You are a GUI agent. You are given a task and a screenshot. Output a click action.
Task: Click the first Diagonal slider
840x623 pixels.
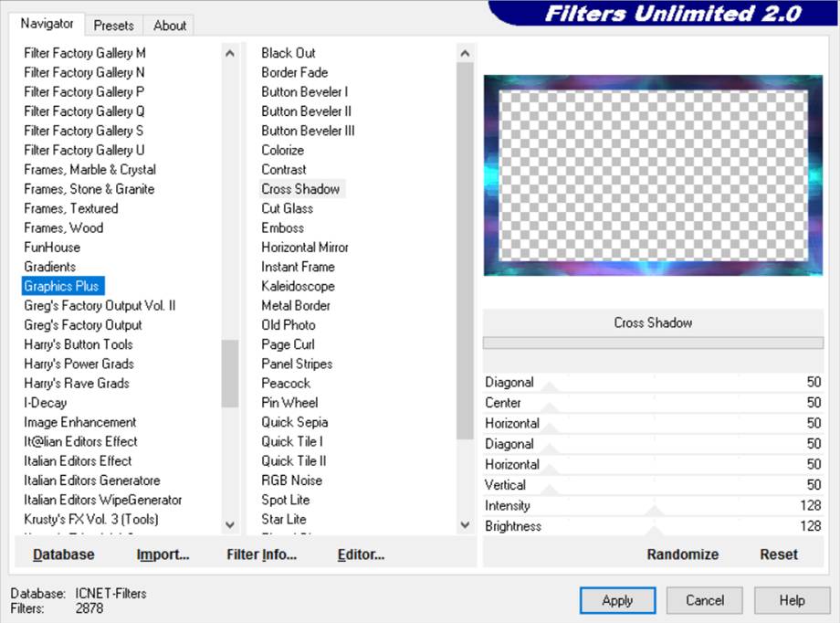click(653, 382)
